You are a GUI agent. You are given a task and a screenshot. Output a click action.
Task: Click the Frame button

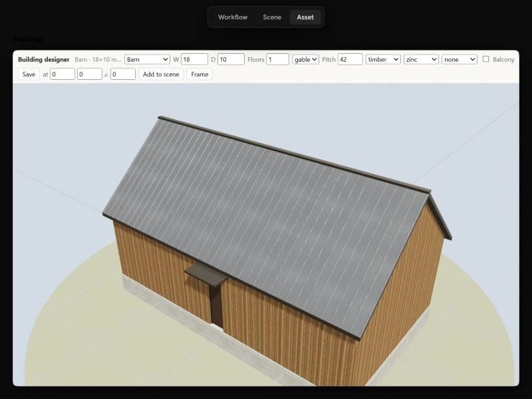tap(199, 74)
